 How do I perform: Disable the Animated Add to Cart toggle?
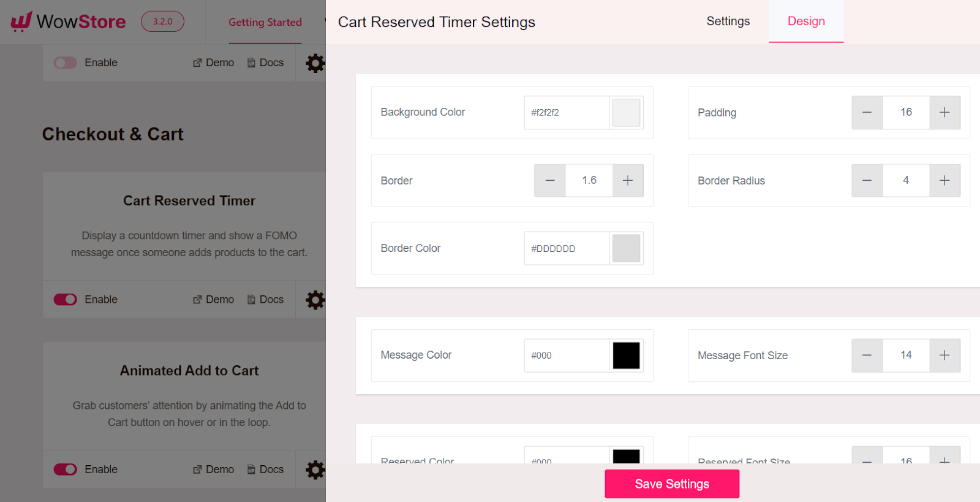tap(65, 470)
